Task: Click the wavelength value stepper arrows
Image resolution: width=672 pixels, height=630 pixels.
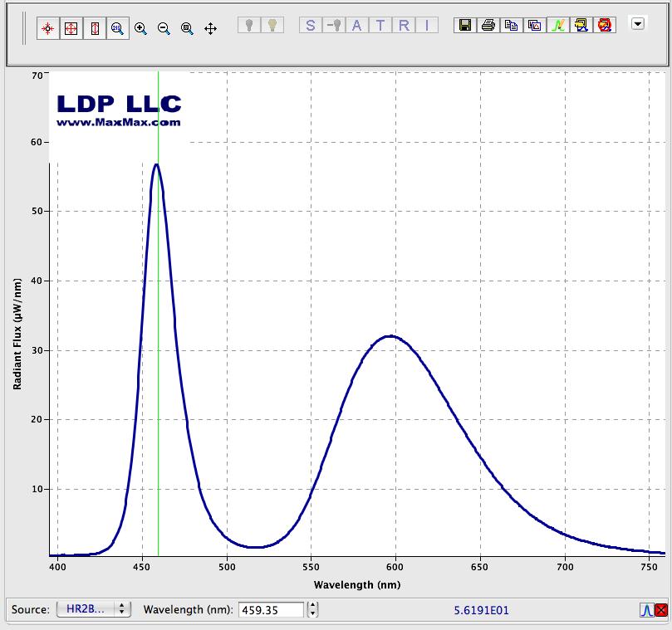Action: [313, 609]
